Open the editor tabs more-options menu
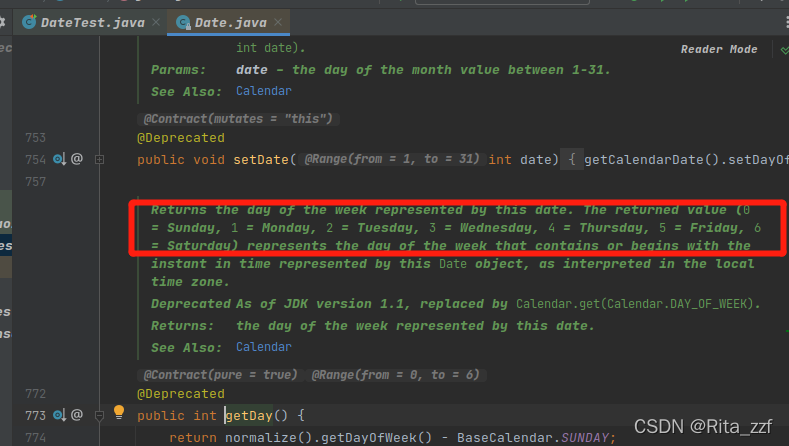 pyautogui.click(x=786, y=22)
